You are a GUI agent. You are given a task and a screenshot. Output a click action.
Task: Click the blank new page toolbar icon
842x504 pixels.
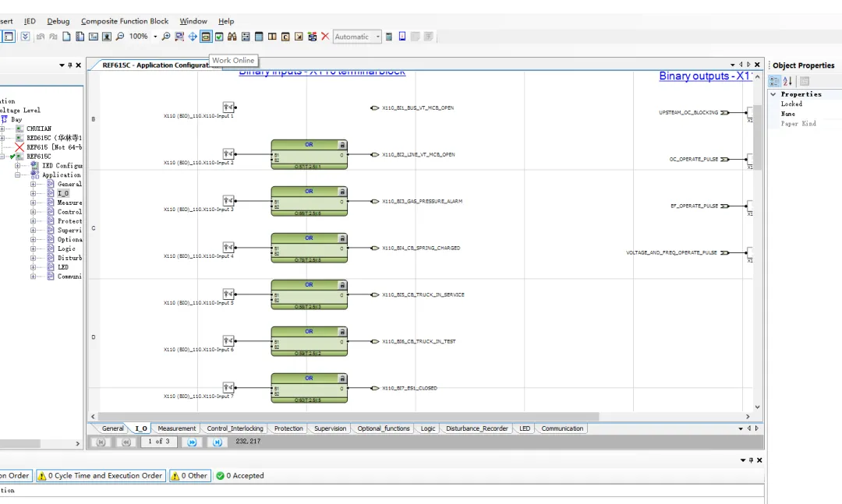66,37
